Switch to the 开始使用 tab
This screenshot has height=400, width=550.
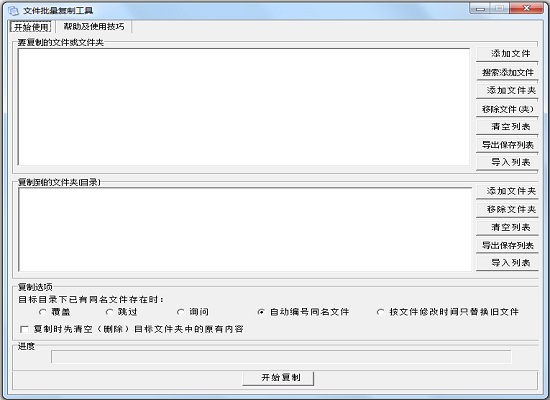(31, 27)
